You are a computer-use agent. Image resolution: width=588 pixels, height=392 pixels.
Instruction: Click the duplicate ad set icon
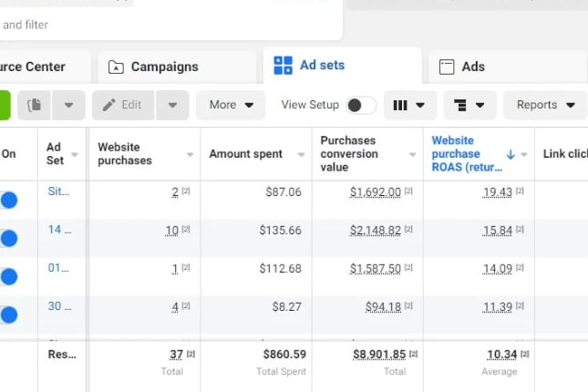click(x=35, y=105)
